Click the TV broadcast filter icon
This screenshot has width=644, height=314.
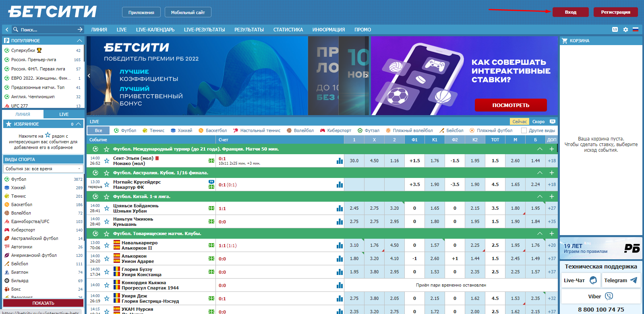pyautogui.click(x=552, y=122)
